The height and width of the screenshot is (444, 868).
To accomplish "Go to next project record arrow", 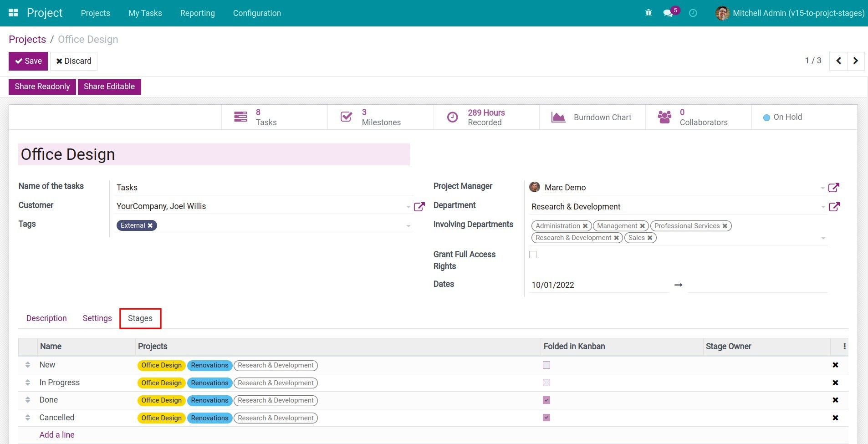I will [x=855, y=61].
